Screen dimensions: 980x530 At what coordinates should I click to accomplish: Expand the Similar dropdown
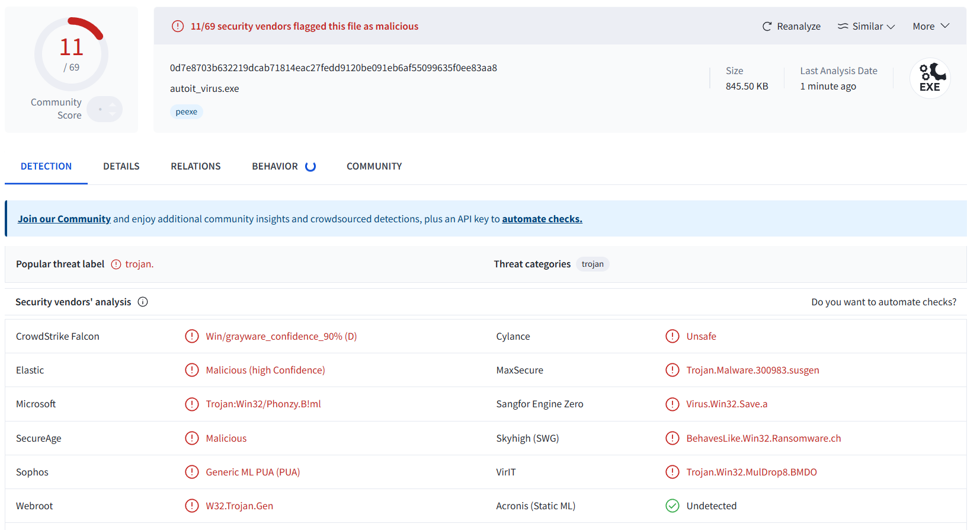click(866, 26)
